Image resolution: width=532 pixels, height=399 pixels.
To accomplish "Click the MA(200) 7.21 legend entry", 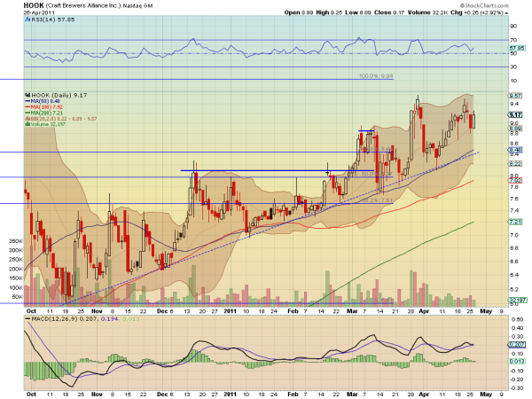I will tap(44, 113).
